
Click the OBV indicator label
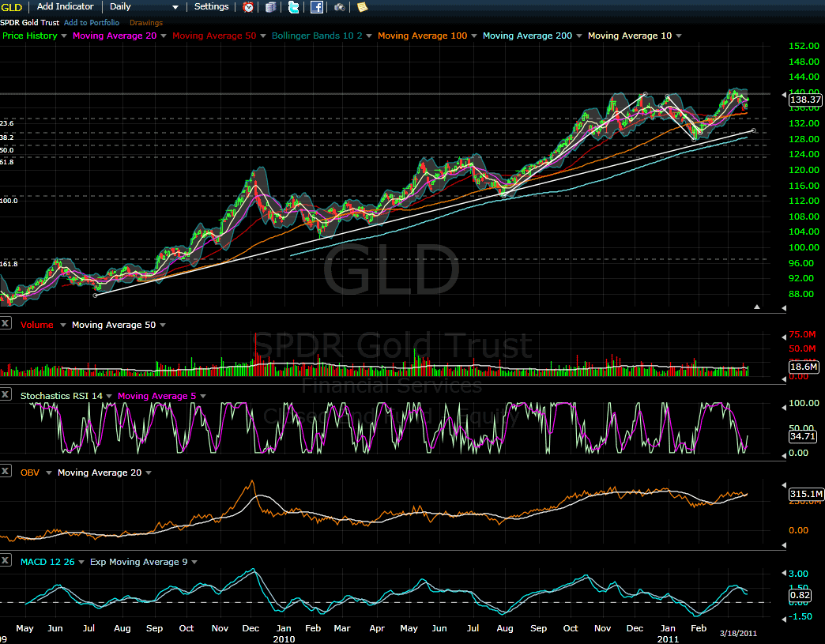[x=30, y=473]
